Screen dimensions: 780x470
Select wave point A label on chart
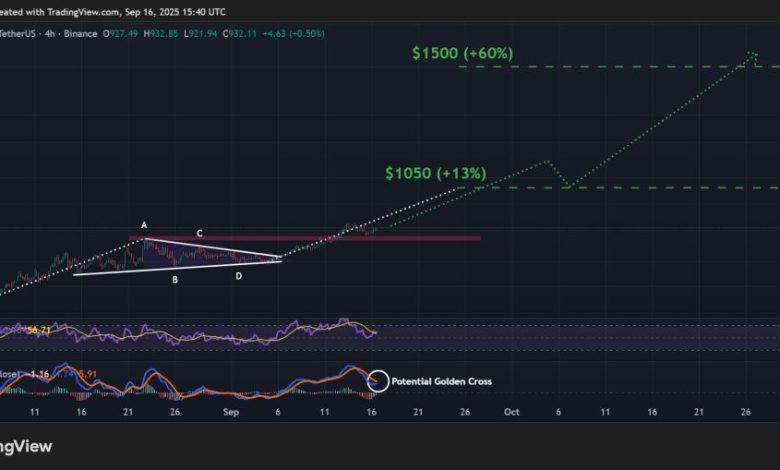point(144,226)
